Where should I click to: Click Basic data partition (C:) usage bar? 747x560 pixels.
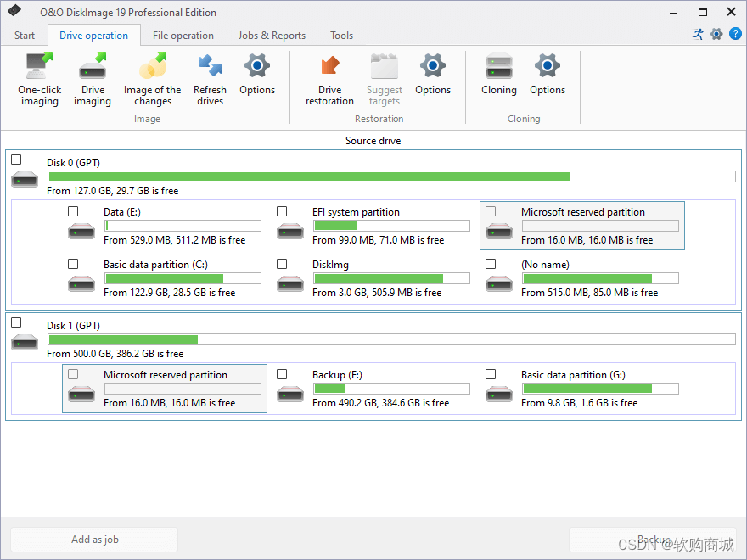183,278
